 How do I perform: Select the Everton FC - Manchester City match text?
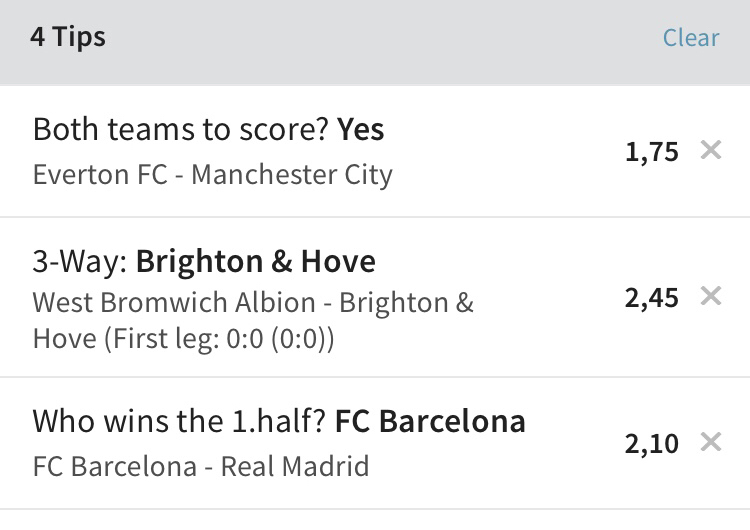tap(212, 175)
